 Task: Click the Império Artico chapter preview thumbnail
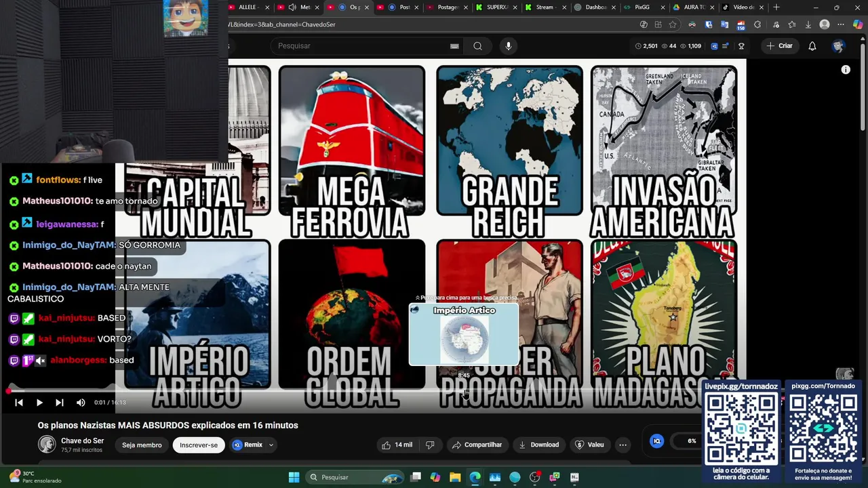click(x=464, y=334)
